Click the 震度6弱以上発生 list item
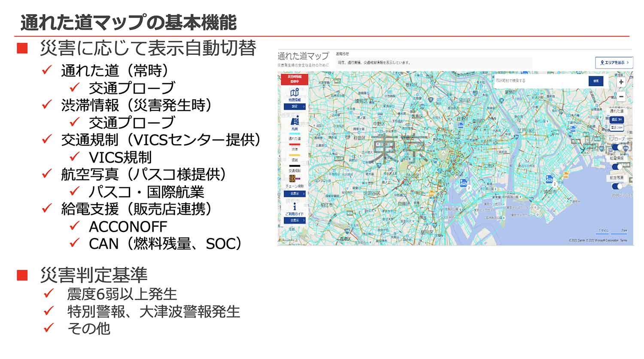644x359 pixels. (x=122, y=294)
